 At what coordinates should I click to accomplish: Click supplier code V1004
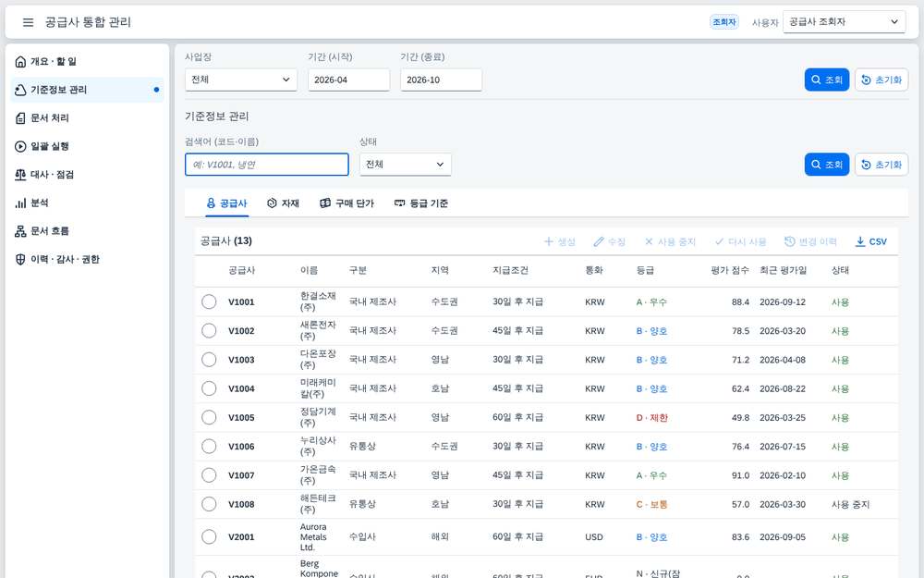point(241,388)
